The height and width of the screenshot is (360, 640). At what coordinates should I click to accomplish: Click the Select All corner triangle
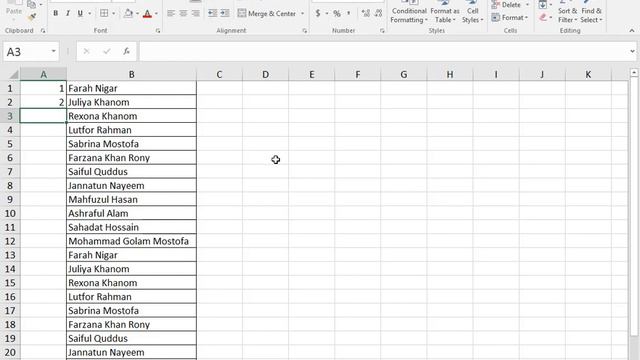[x=13, y=75]
